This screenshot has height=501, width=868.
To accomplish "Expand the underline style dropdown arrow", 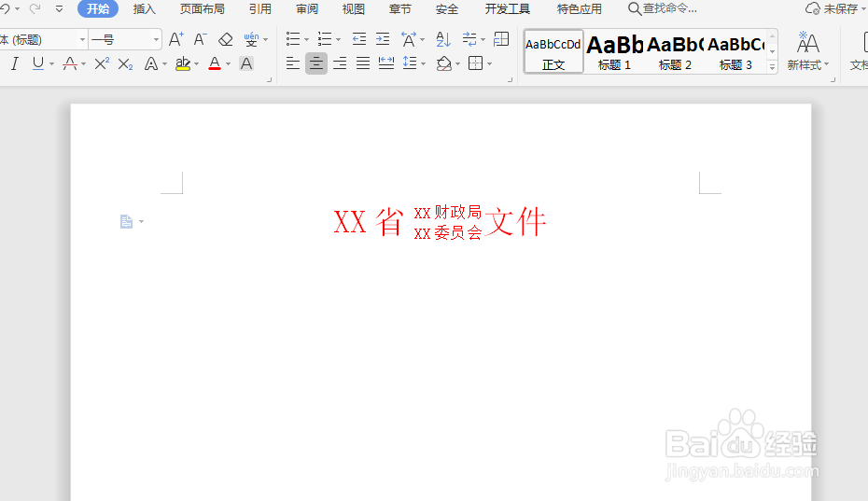I will point(51,64).
